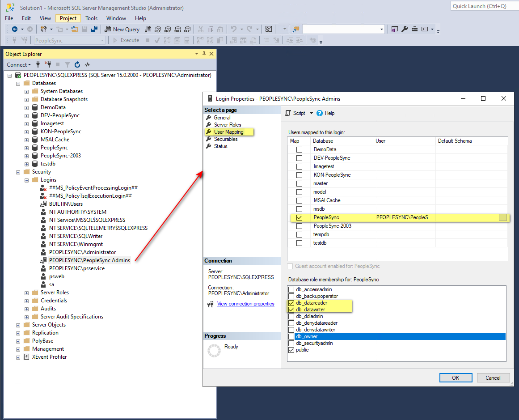Disable the db_datareader role checkbox
The height and width of the screenshot is (420, 519).
291,303
